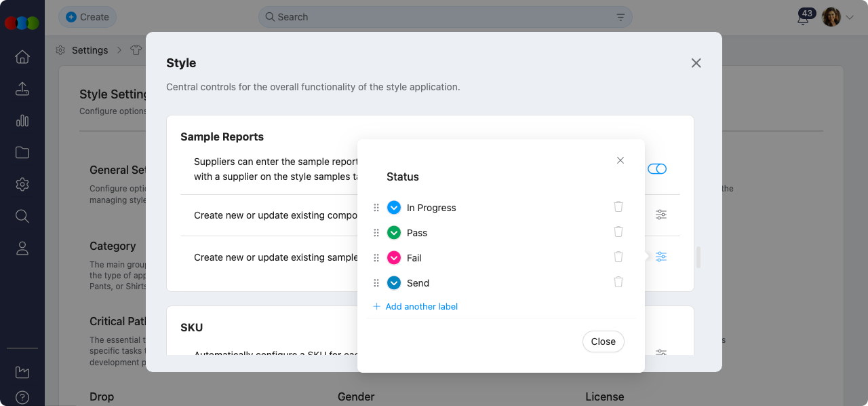Screen dimensions: 868x406
Task: Delete the Send status label
Action: 618,281
